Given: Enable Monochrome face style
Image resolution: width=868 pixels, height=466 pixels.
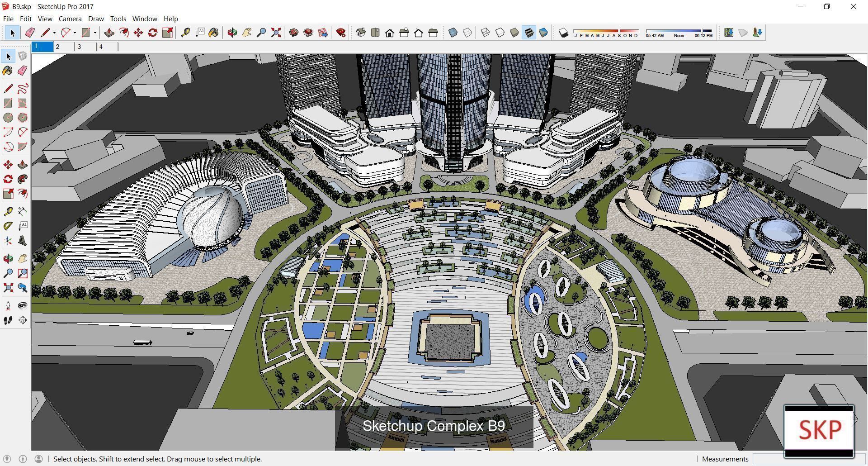Looking at the screenshot, I should [x=543, y=33].
